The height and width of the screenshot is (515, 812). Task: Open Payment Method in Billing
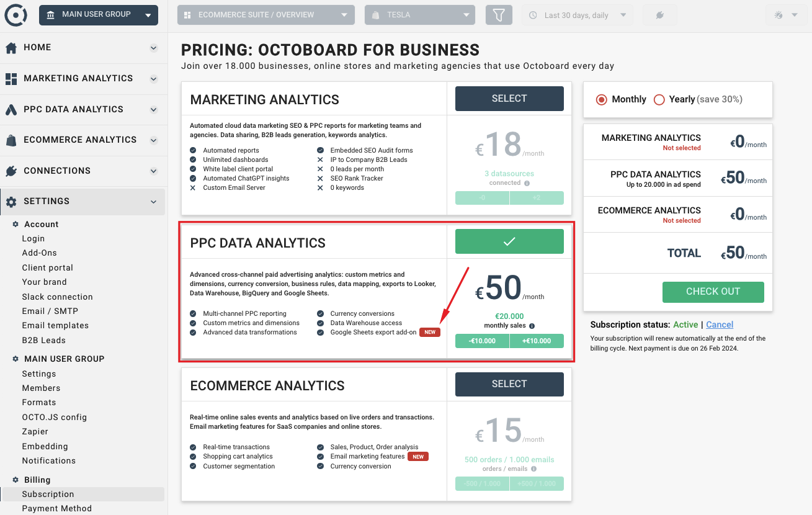pyautogui.click(x=57, y=508)
